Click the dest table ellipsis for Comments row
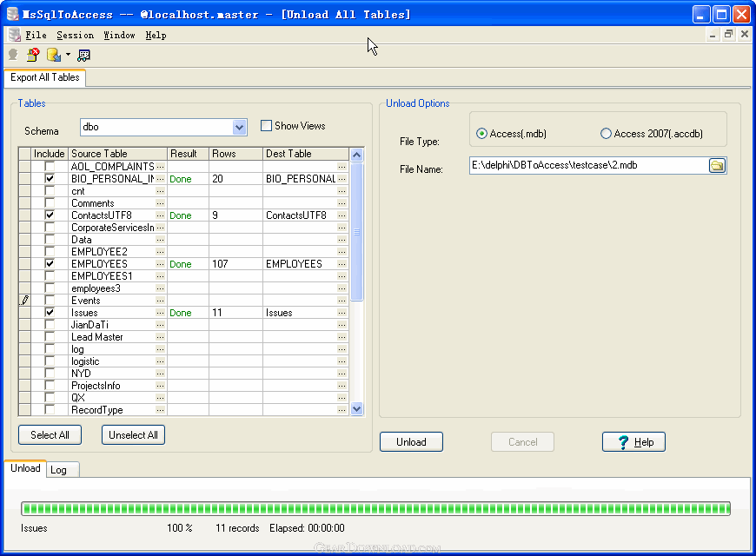Image resolution: width=756 pixels, height=556 pixels. (342, 203)
